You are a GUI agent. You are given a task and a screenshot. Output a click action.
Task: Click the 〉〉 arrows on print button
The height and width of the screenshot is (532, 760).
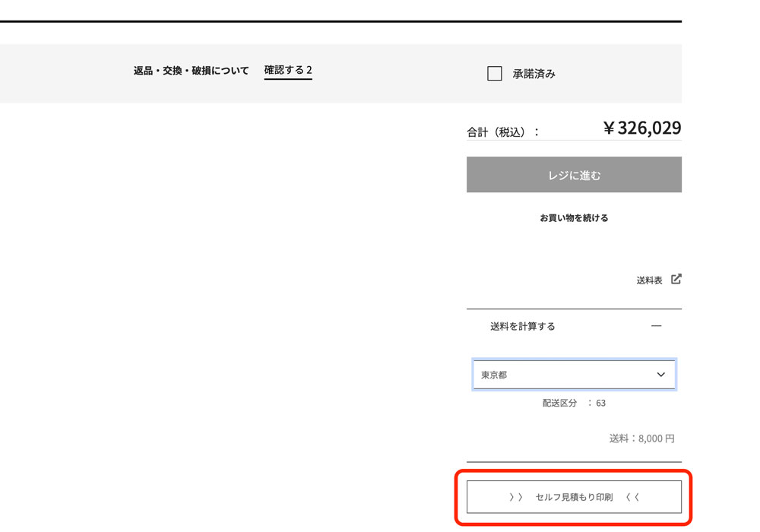[516, 498]
